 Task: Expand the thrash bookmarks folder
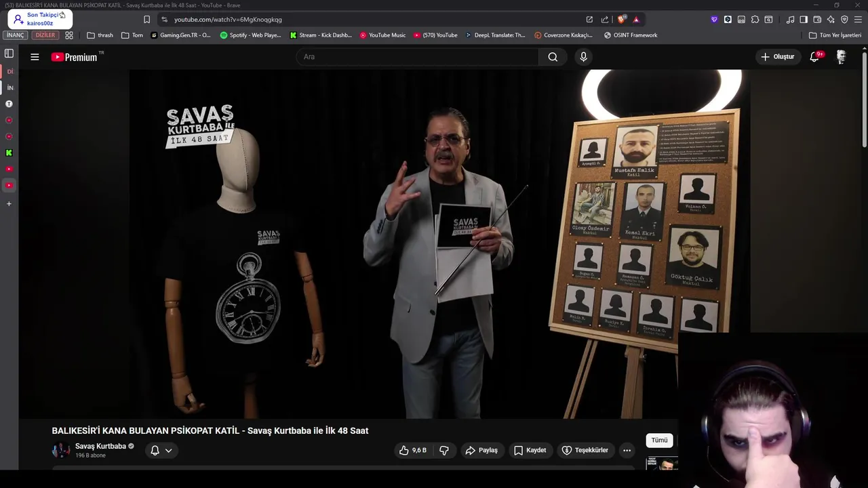[x=100, y=35]
